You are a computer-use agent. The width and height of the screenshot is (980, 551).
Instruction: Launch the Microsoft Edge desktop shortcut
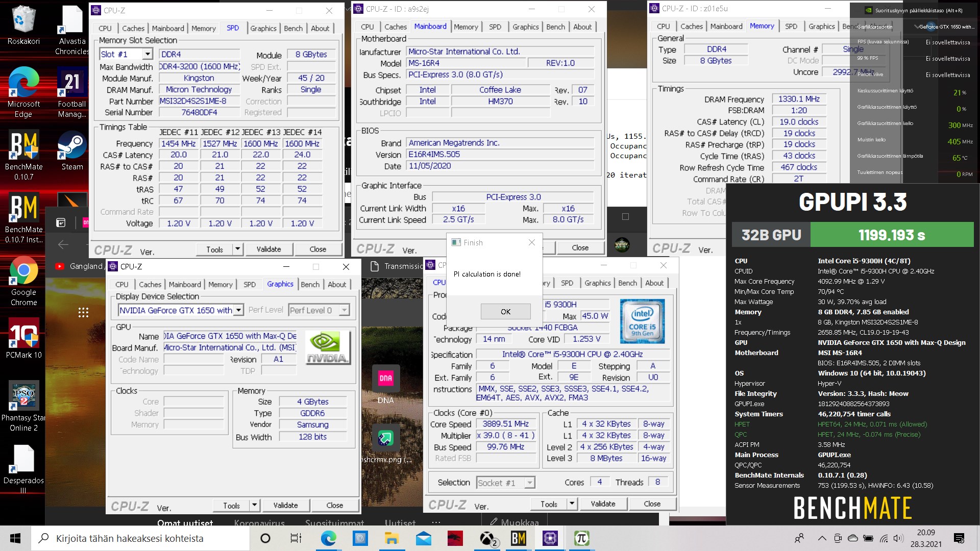tap(23, 92)
